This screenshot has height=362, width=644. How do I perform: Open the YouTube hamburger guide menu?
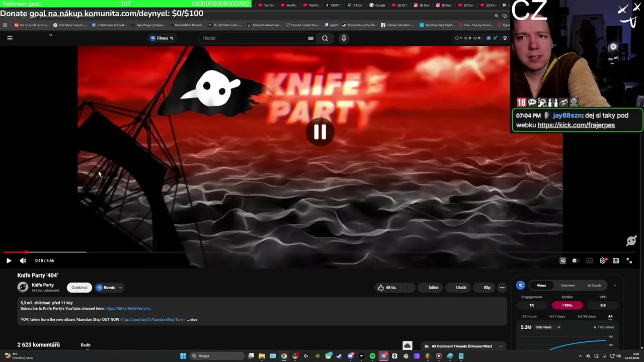coord(10,38)
